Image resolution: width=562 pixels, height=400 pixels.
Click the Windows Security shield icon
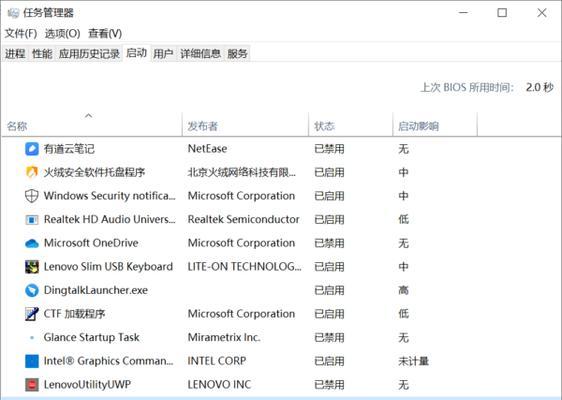(x=32, y=196)
